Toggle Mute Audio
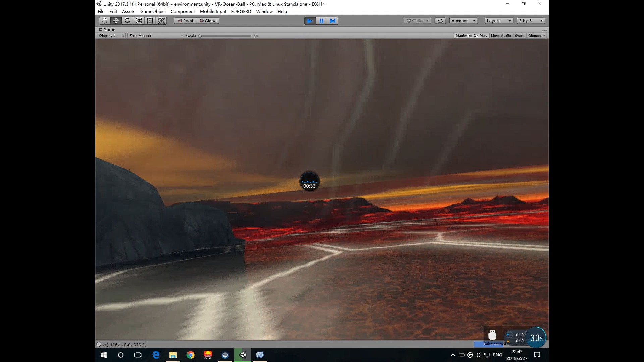This screenshot has width=644, height=362. pyautogui.click(x=501, y=36)
